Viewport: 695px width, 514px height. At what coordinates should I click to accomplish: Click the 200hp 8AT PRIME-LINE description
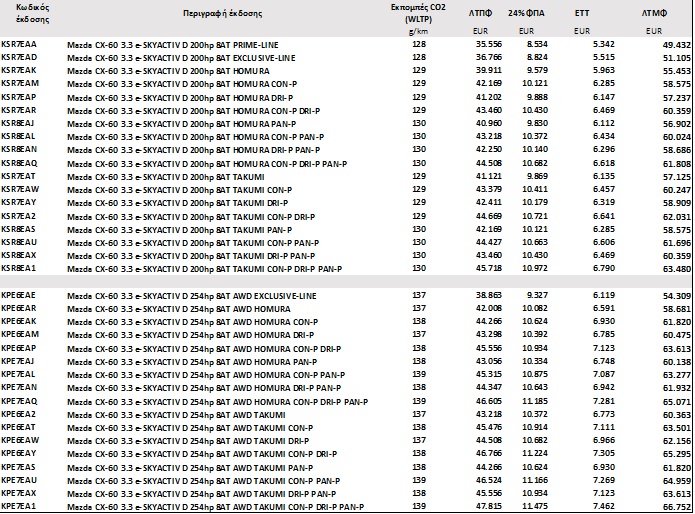coord(173,45)
